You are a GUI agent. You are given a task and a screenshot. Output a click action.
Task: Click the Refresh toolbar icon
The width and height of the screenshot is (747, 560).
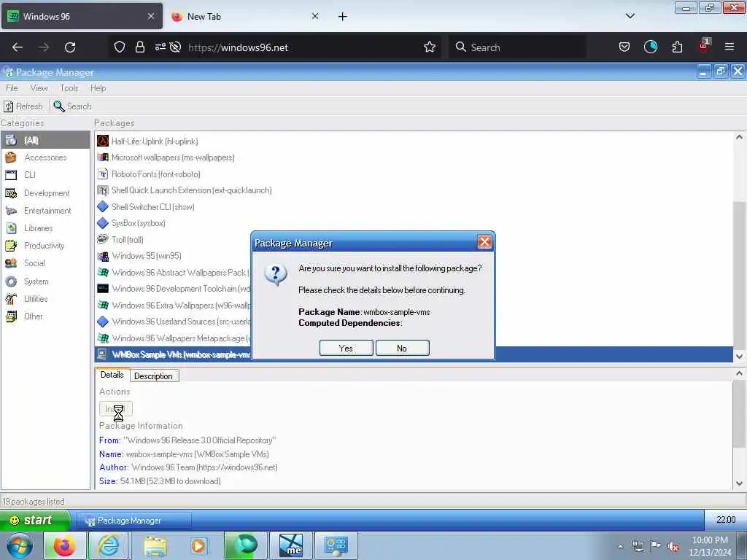click(9, 106)
